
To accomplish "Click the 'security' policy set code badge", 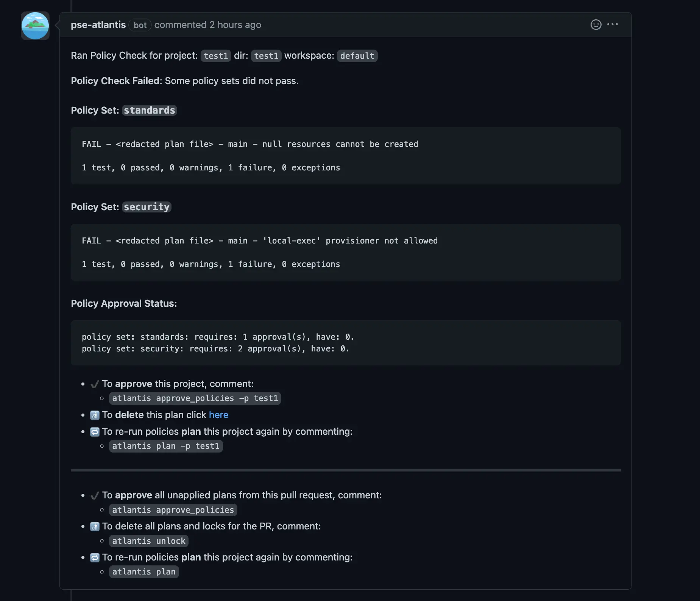I will [x=147, y=207].
